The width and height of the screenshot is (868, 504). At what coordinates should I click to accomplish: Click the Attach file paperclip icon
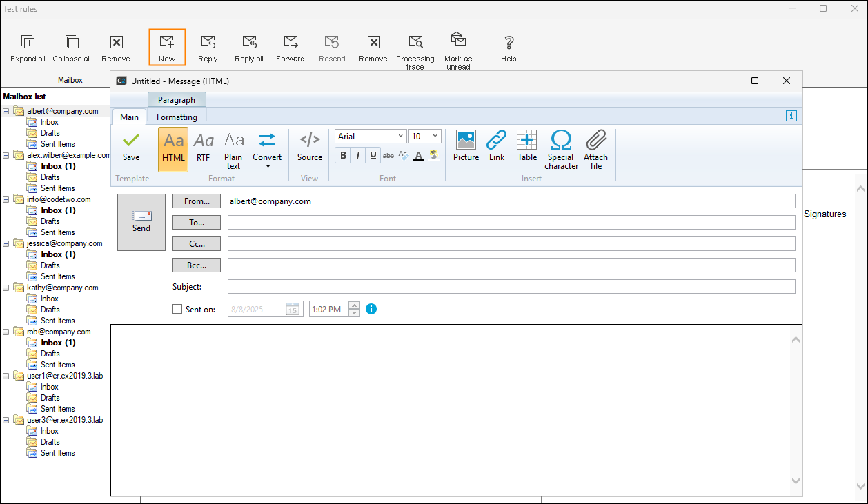(595, 141)
